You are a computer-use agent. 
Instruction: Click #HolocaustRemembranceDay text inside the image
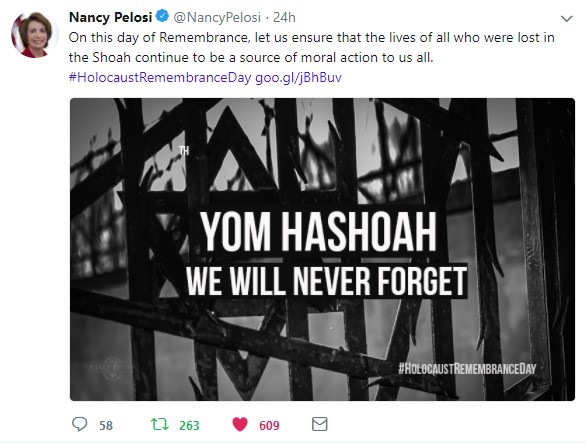pyautogui.click(x=467, y=369)
